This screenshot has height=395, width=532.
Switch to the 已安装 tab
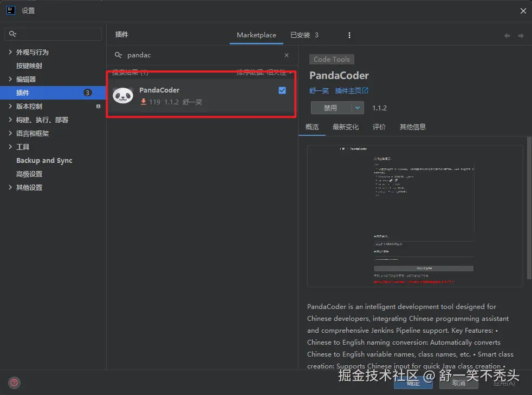point(304,35)
